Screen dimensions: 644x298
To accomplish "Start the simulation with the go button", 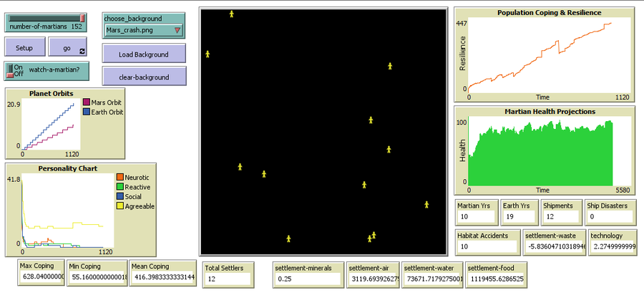I will [x=67, y=47].
